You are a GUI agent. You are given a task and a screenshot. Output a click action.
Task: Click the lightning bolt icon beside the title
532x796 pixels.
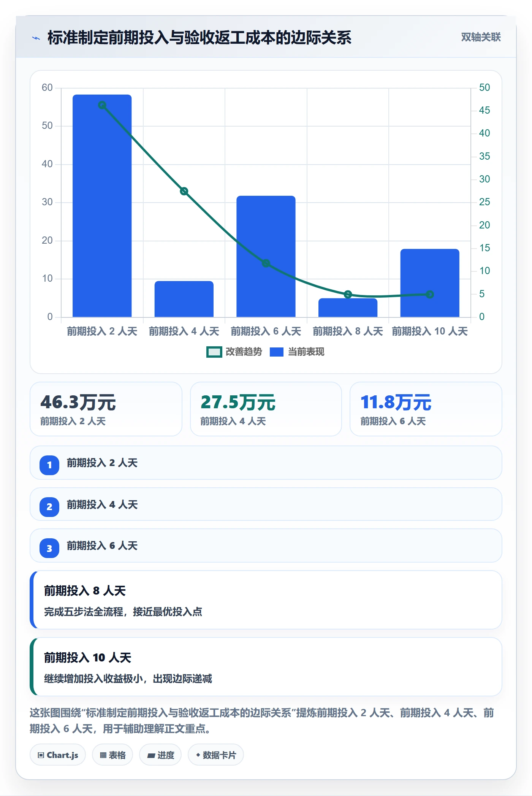[36, 38]
